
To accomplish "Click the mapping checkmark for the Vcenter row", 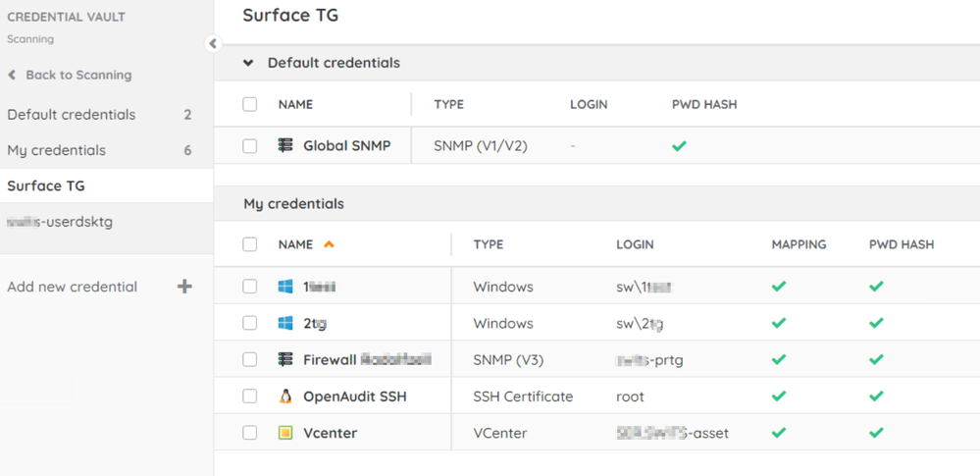I will [x=779, y=433].
